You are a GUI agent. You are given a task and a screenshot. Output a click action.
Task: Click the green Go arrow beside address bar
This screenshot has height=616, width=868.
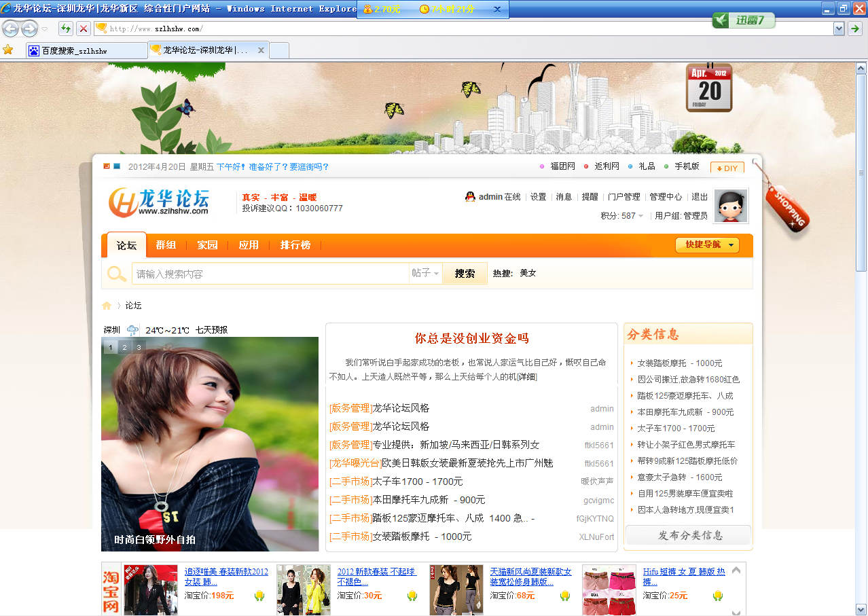[x=855, y=29]
